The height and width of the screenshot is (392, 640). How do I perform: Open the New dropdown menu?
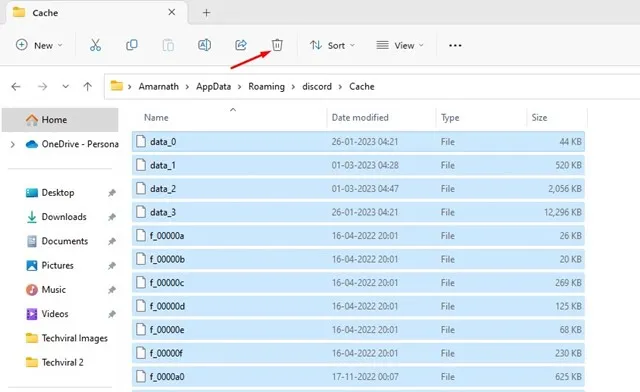point(39,45)
